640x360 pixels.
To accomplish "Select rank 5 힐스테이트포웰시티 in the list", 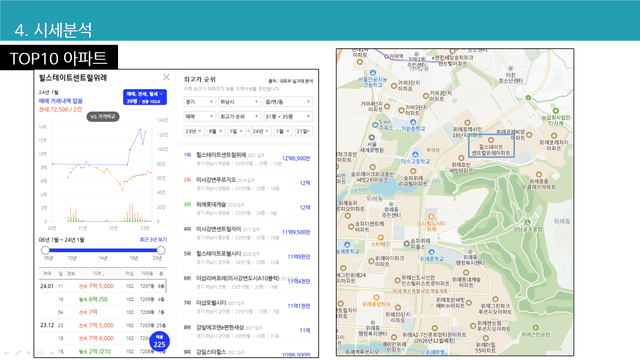I will 247,257.
